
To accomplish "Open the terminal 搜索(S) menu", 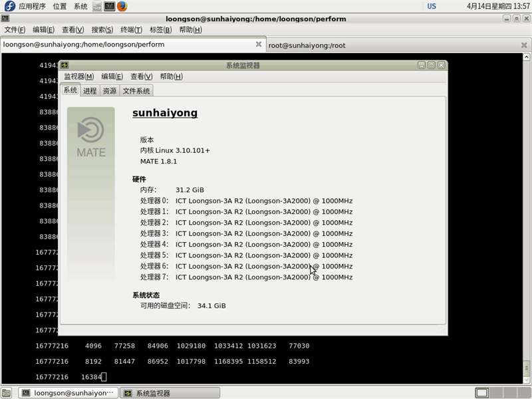I will pyautogui.click(x=102, y=30).
